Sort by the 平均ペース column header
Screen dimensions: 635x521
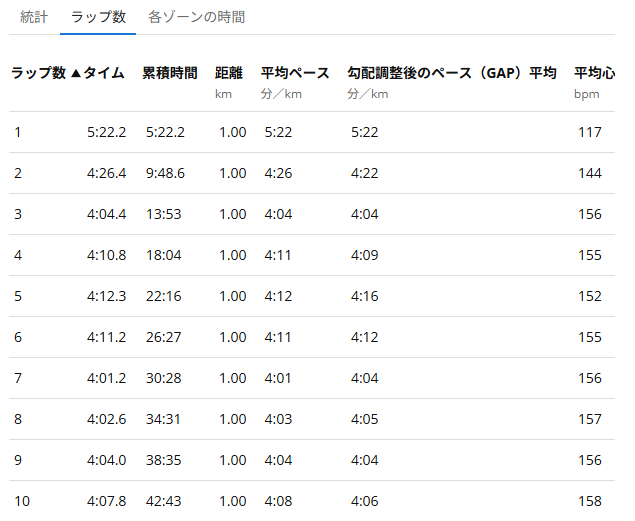tap(295, 74)
